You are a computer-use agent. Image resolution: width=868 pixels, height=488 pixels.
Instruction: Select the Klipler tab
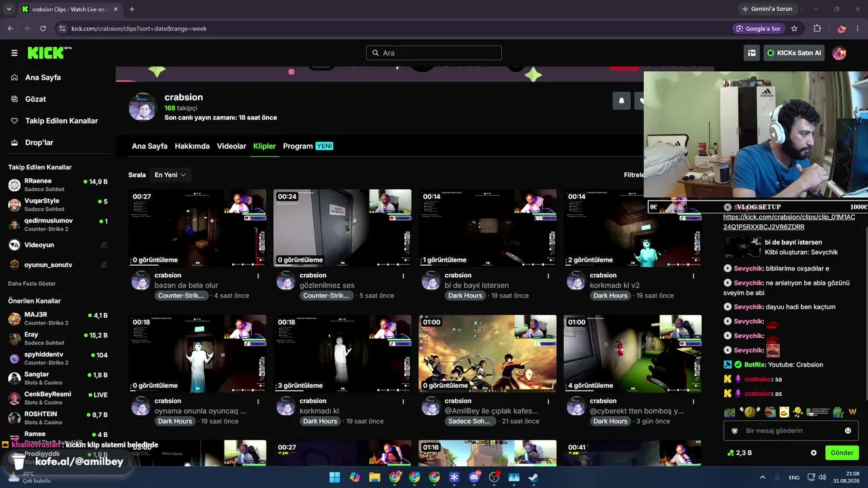pyautogui.click(x=264, y=146)
